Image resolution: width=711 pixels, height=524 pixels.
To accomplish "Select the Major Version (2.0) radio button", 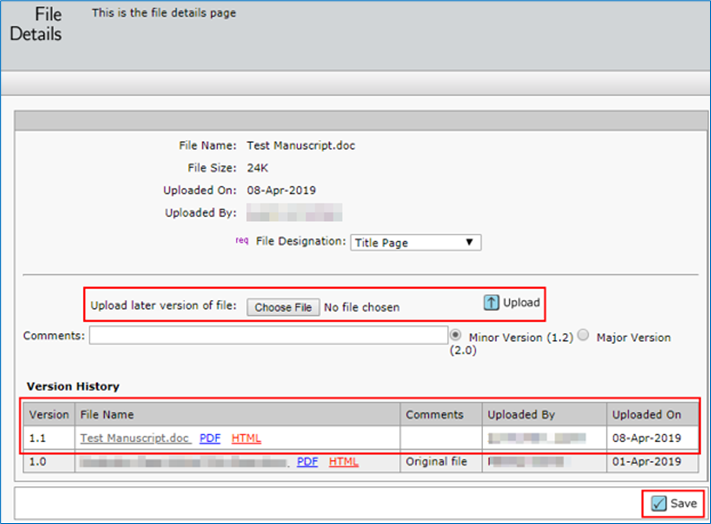I will (x=583, y=336).
